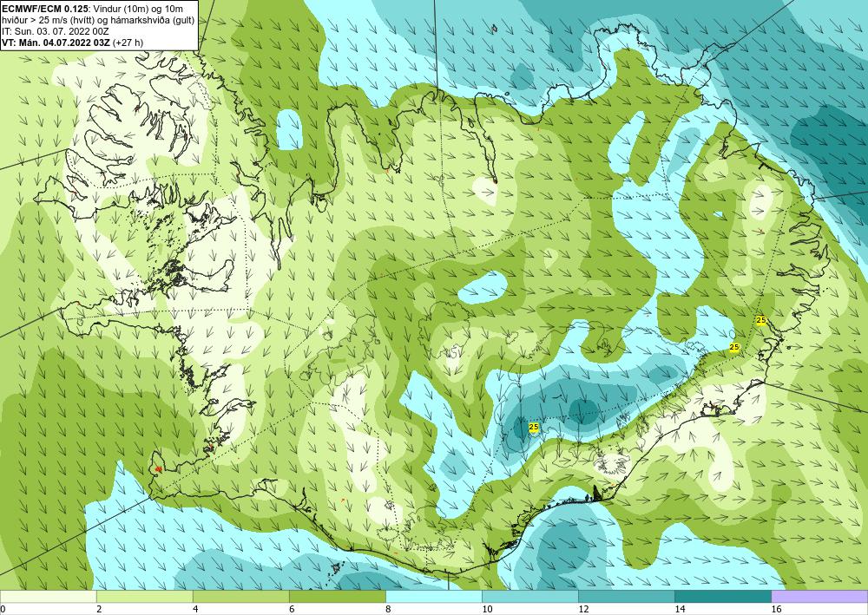
Task: Click the pale 0–2 m/s legend swatch
Action: click(48, 596)
